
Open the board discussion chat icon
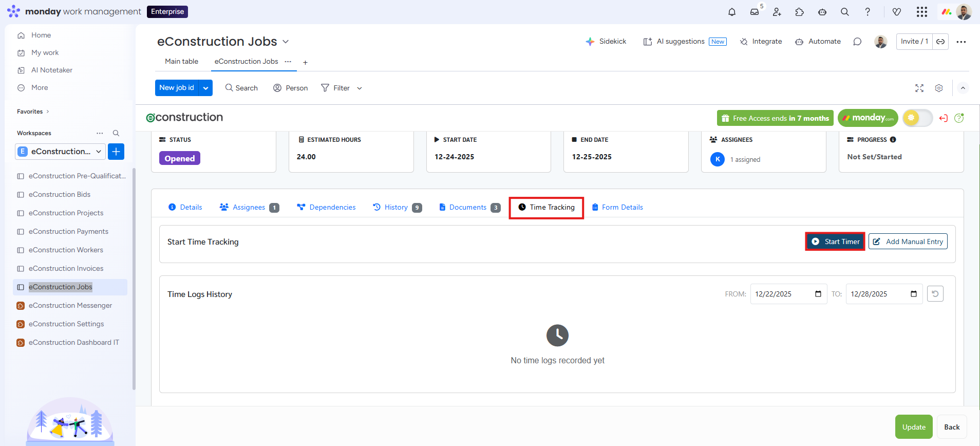tap(857, 42)
